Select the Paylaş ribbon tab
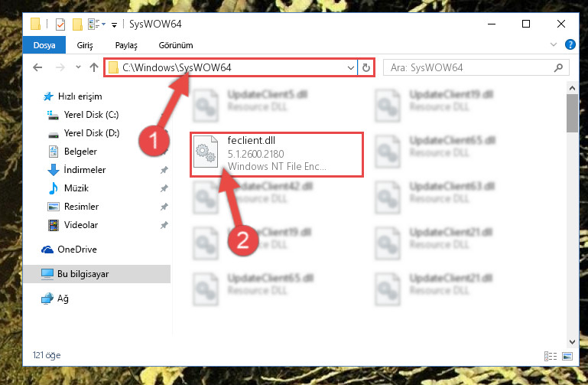 coord(126,45)
